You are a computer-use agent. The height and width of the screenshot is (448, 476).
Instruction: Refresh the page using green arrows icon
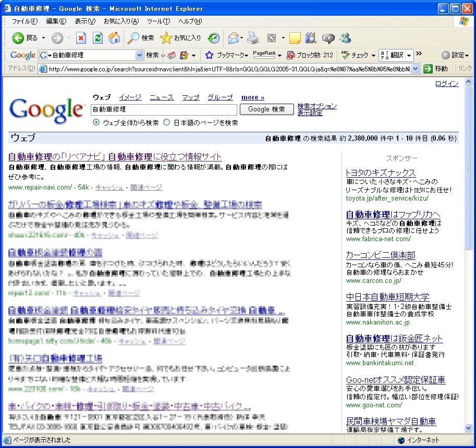click(x=97, y=38)
